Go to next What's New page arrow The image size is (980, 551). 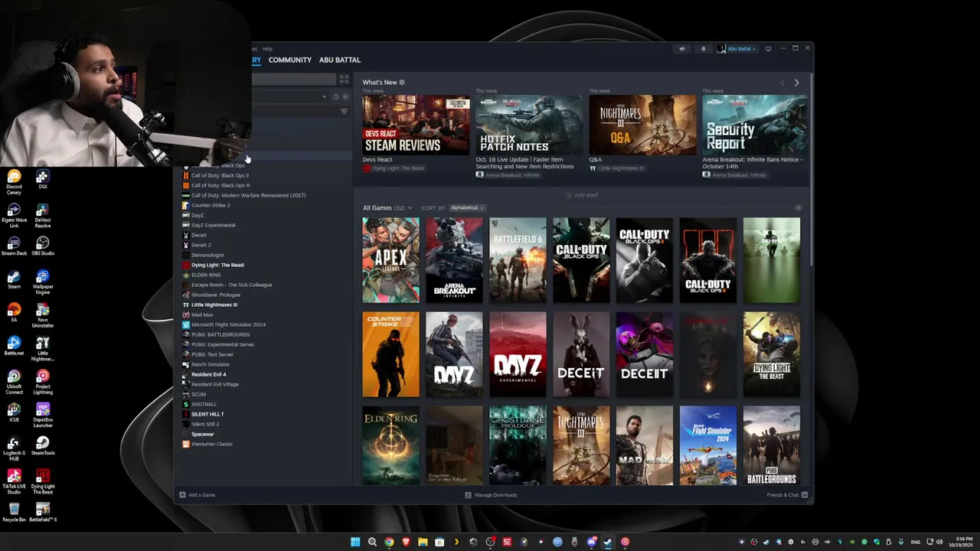[796, 83]
